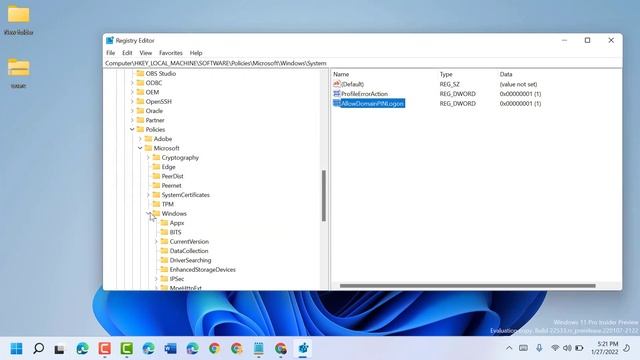Image resolution: width=640 pixels, height=360 pixels.
Task: Open the Windows Start menu
Action: pyautogui.click(x=16, y=349)
